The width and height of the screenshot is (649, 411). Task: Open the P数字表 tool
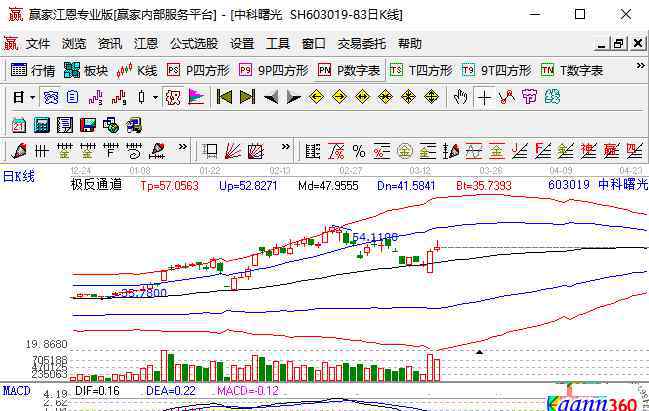pyautogui.click(x=350, y=70)
